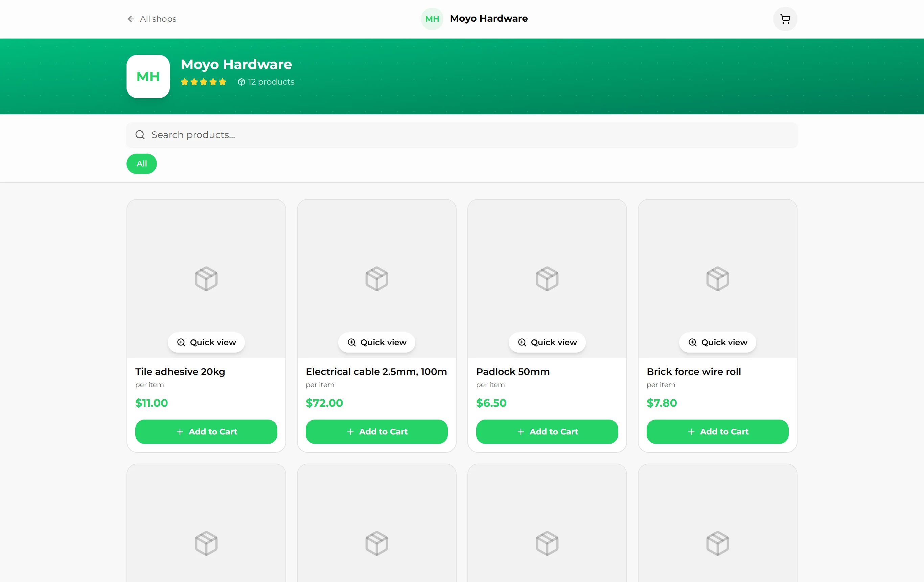Click the zoom icon on Padlock Quick view
The image size is (924, 582).
[522, 342]
